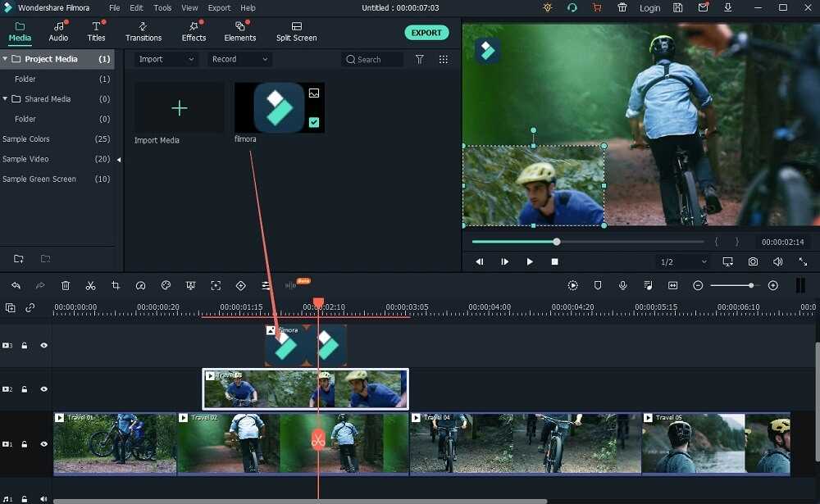Click the Login link in title bar

pos(649,8)
